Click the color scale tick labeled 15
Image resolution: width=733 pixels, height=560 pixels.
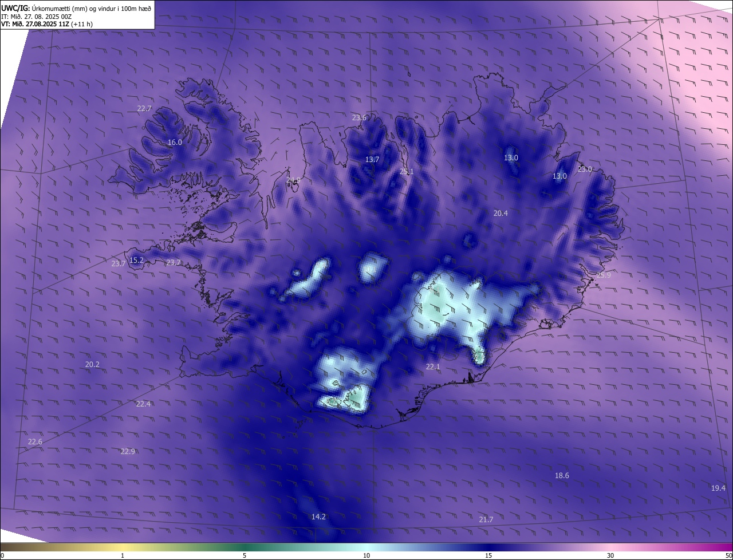pyautogui.click(x=488, y=556)
